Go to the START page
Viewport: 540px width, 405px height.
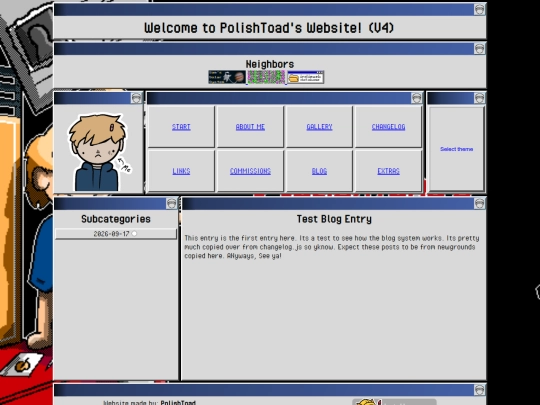tap(181, 127)
